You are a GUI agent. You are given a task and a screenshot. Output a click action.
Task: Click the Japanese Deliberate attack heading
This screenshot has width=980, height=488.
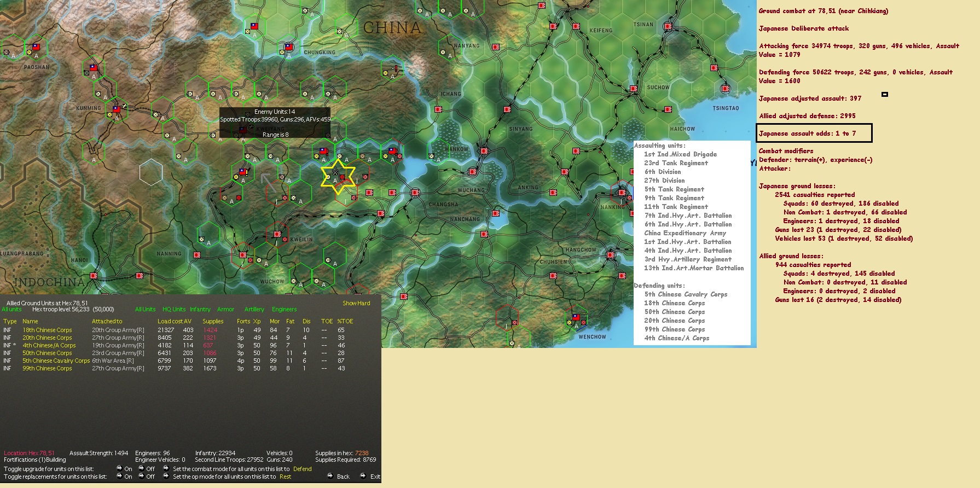point(804,28)
